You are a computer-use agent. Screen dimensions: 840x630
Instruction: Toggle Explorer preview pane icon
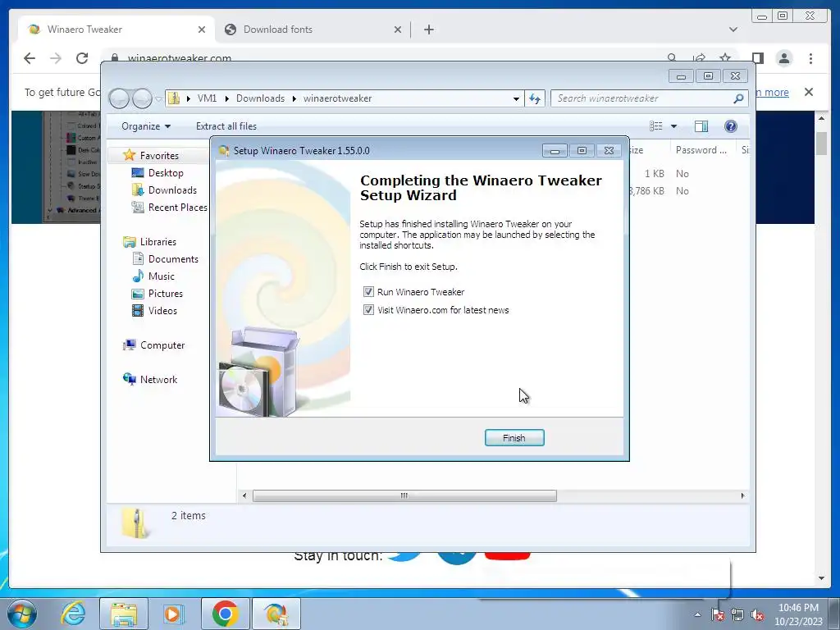[x=701, y=126]
